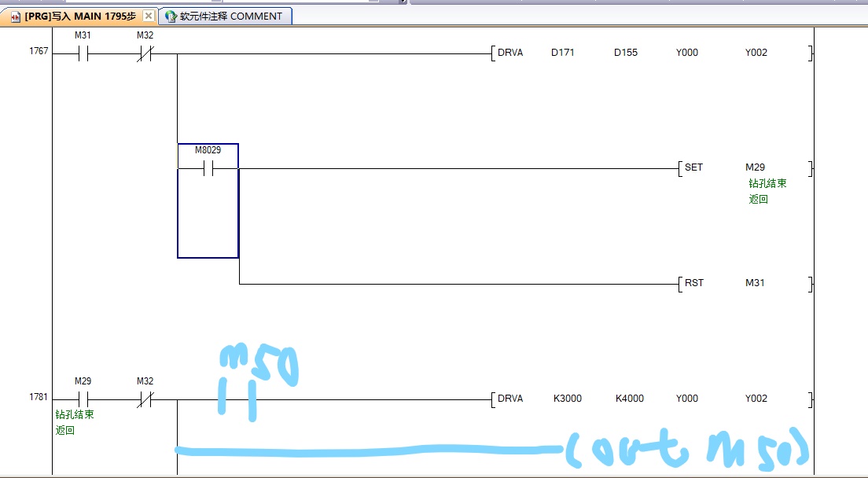Select the DRVA instruction with K3000
This screenshot has width=868, height=478.
(x=510, y=399)
